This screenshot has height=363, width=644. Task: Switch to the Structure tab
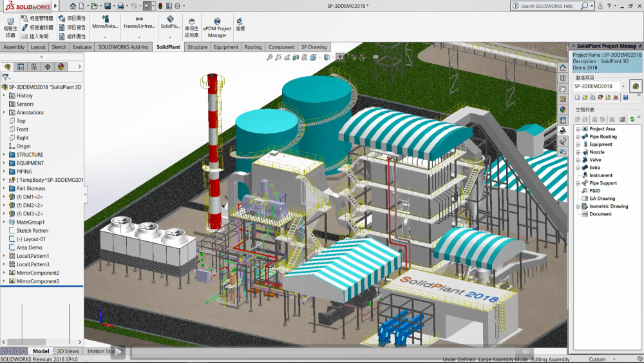point(198,47)
